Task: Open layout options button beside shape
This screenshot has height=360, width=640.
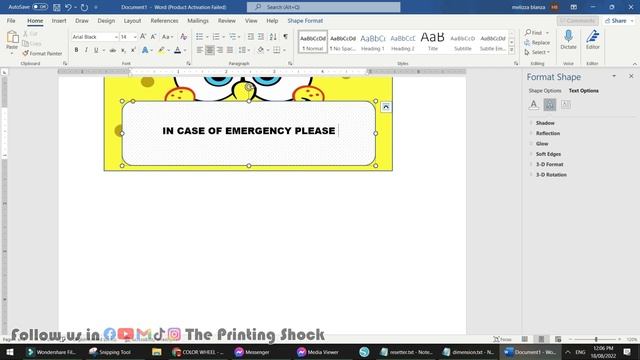Action: point(386,107)
